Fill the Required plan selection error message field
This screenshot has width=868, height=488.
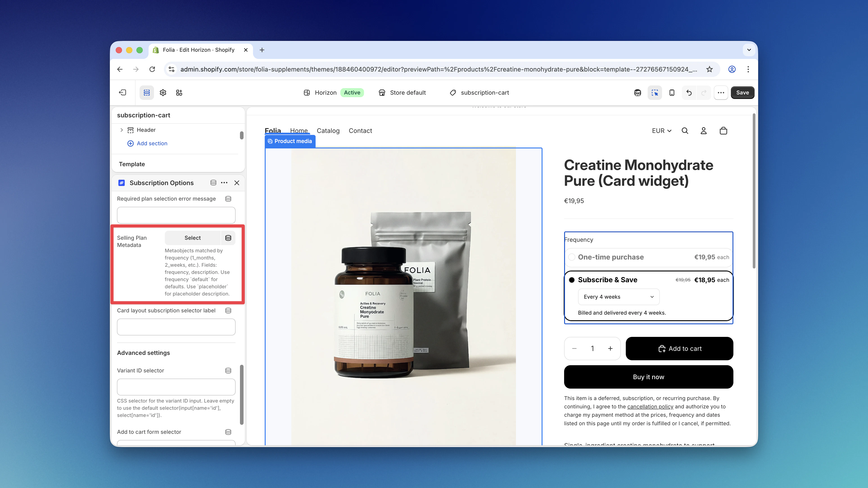(x=176, y=215)
